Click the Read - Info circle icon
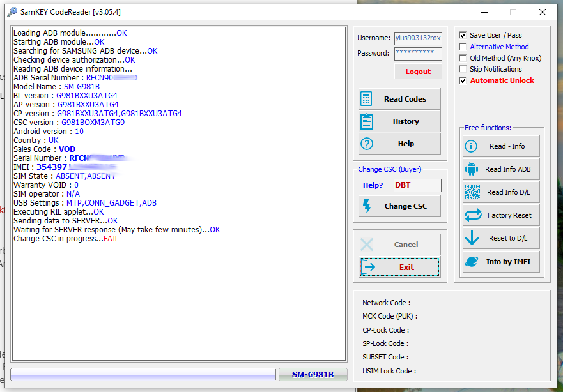Image resolution: width=563 pixels, height=392 pixels. click(x=471, y=146)
